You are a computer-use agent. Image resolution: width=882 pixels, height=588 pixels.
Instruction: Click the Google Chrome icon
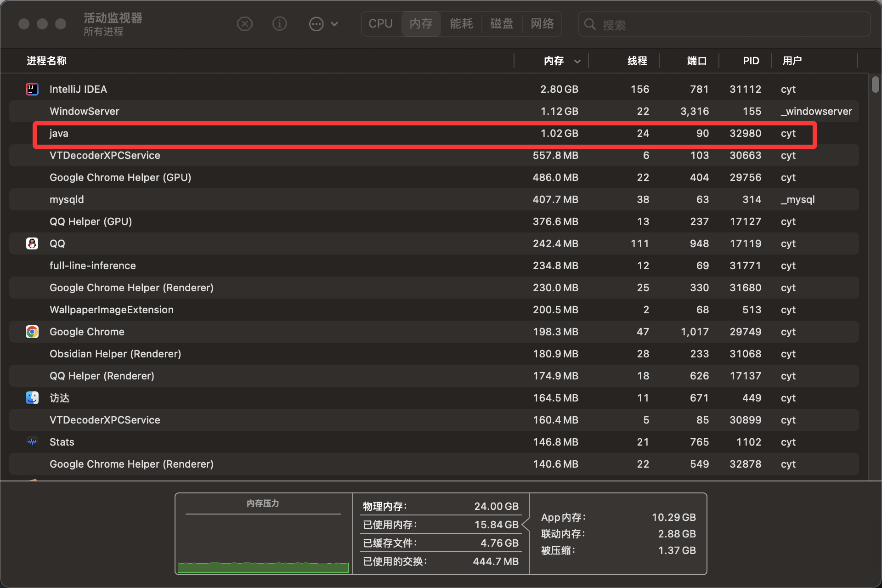click(x=32, y=332)
